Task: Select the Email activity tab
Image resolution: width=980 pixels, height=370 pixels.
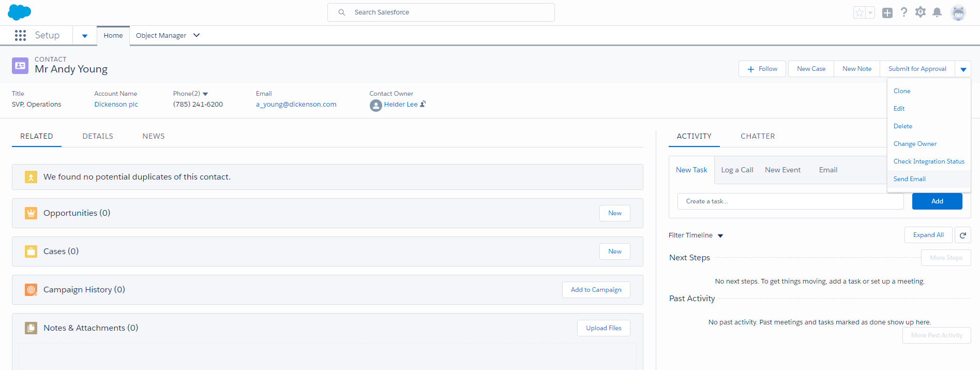Action: tap(828, 170)
